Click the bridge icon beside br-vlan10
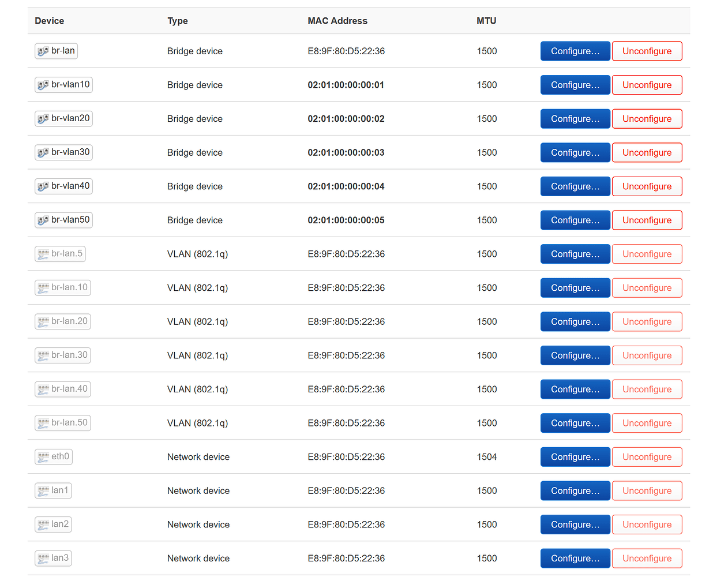Screen dimensions: 728x577 pos(42,85)
